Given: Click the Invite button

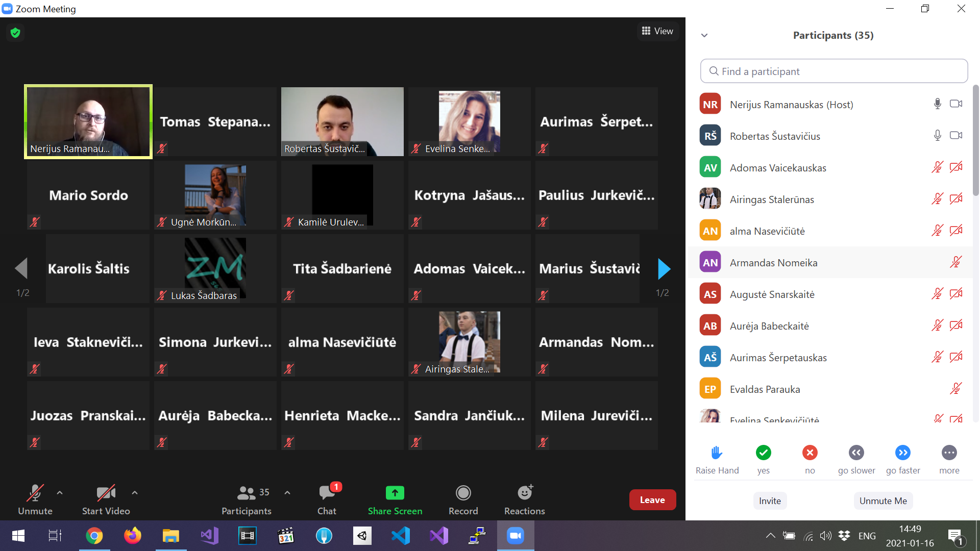Looking at the screenshot, I should [770, 501].
